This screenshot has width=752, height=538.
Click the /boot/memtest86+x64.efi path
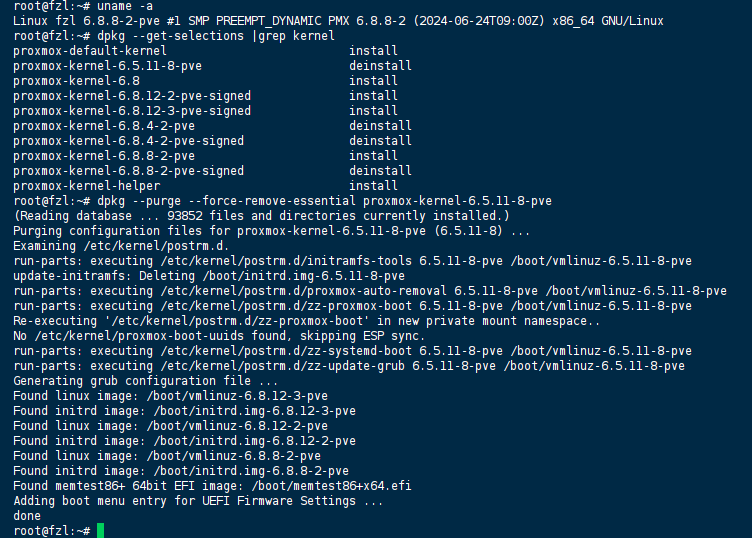331,486
